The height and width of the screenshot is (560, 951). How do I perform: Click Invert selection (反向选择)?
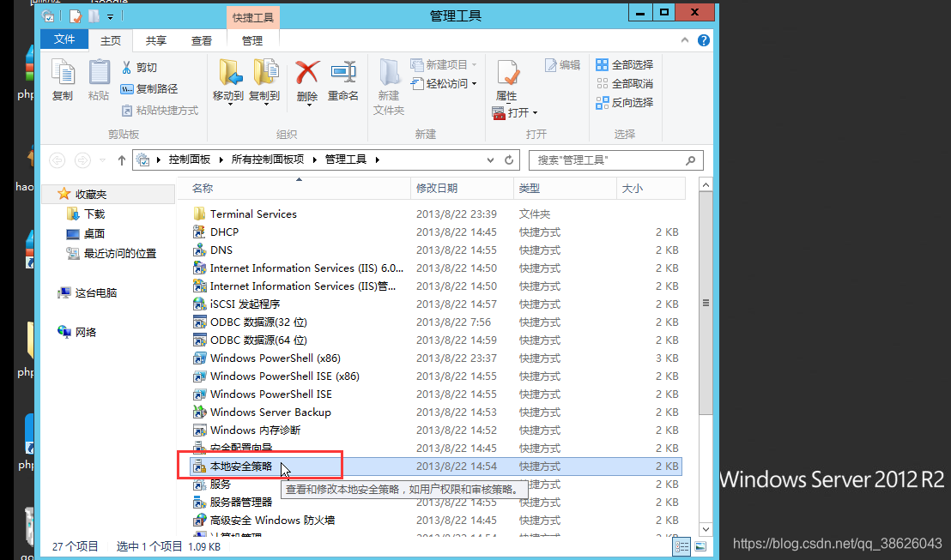coord(625,102)
